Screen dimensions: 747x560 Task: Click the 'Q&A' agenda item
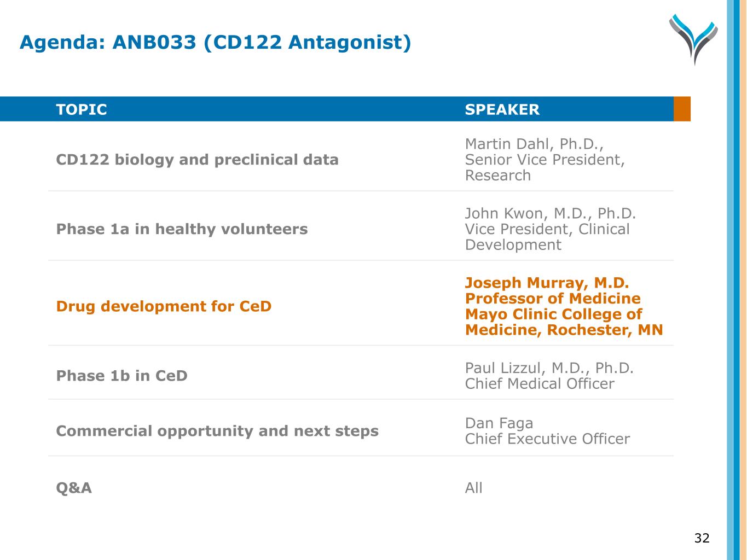[74, 488]
